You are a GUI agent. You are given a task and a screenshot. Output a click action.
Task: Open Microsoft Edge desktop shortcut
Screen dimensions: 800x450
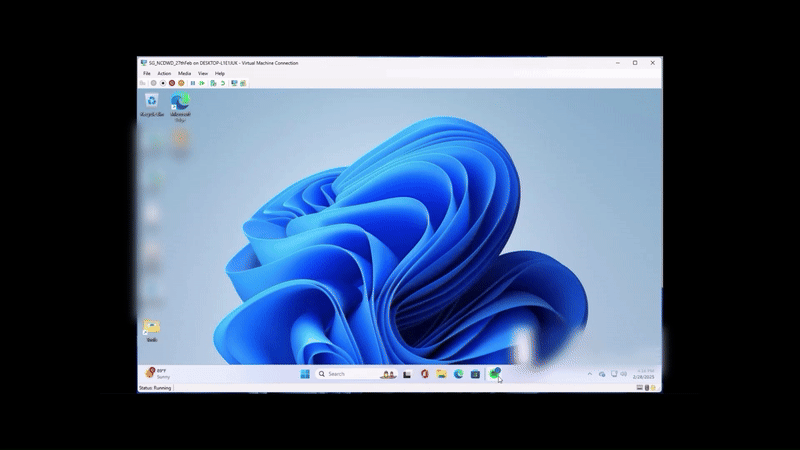tap(180, 104)
